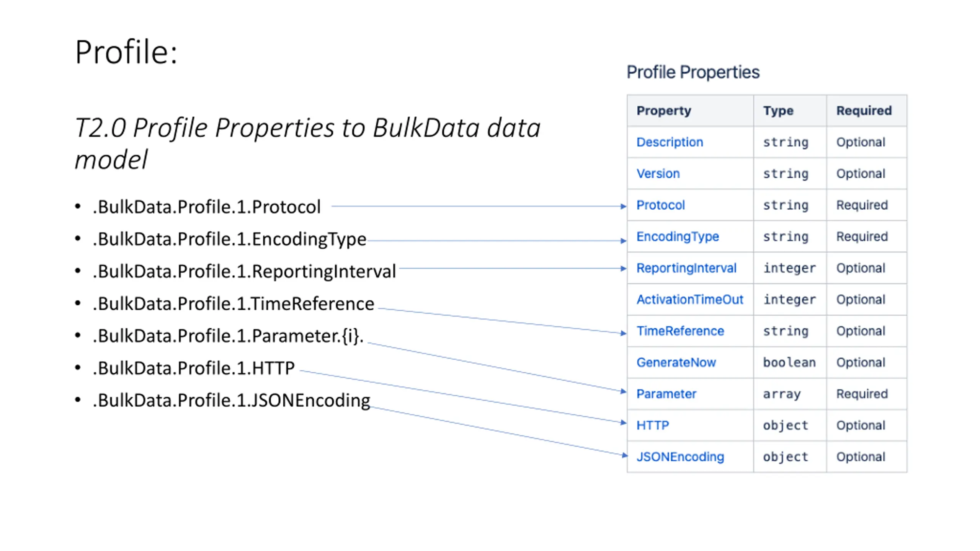Click the HTTP property link

(x=653, y=425)
